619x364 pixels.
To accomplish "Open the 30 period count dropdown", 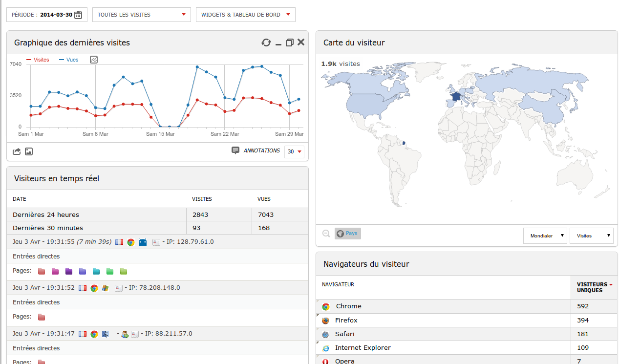I will [x=294, y=151].
